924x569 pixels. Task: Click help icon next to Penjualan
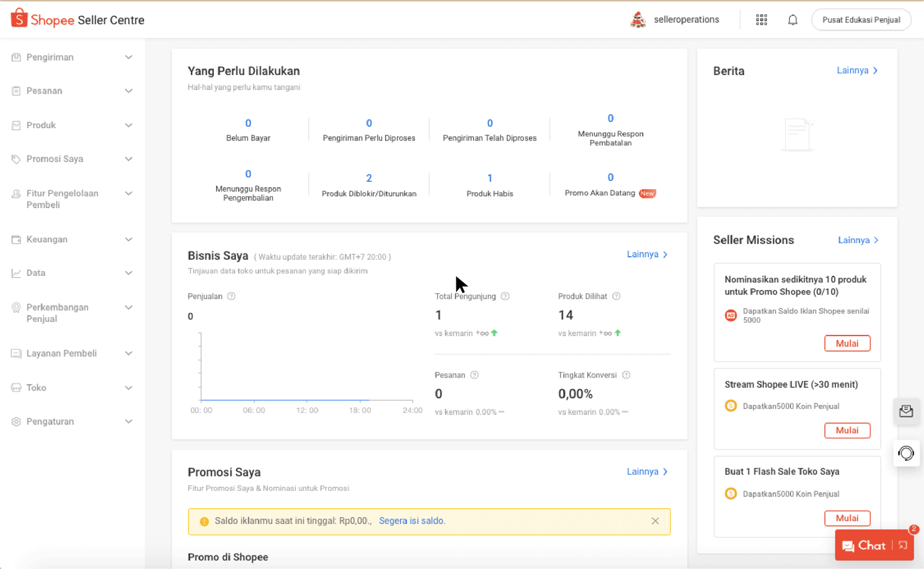click(232, 296)
